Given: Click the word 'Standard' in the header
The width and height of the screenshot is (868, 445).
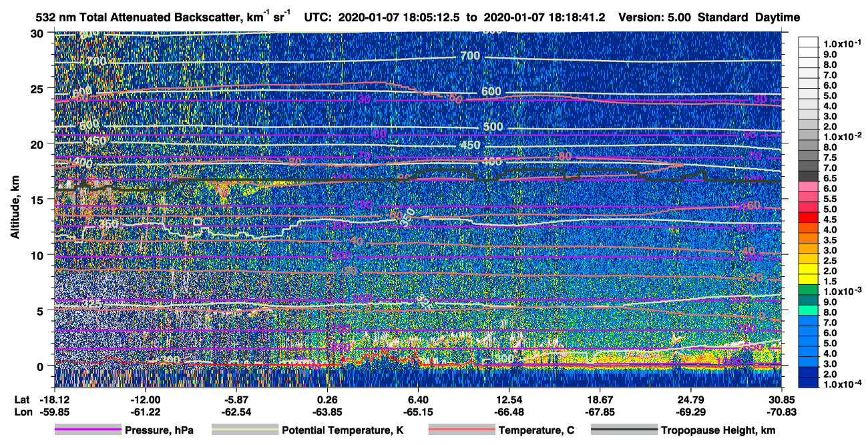Looking at the screenshot, I should coord(723,17).
